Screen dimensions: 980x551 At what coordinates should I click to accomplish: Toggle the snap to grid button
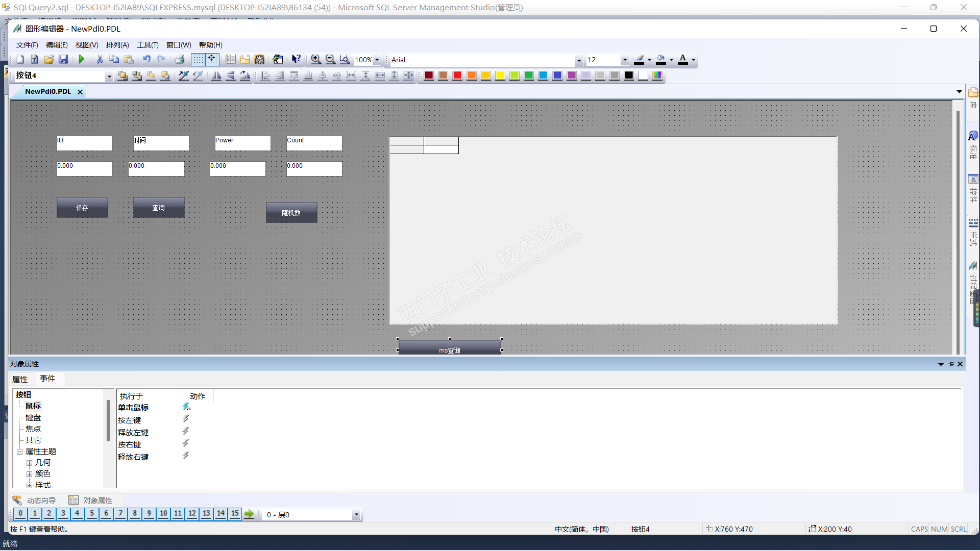[212, 60]
